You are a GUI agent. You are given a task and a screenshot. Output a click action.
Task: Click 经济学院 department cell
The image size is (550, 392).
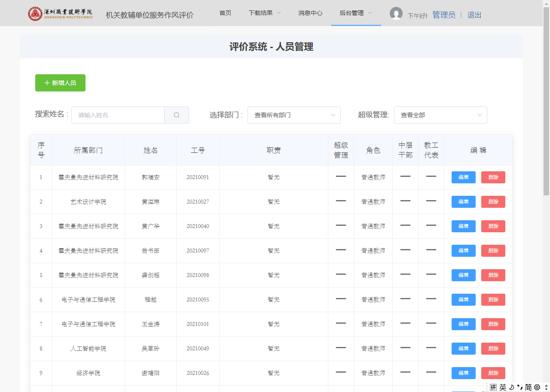click(x=88, y=373)
